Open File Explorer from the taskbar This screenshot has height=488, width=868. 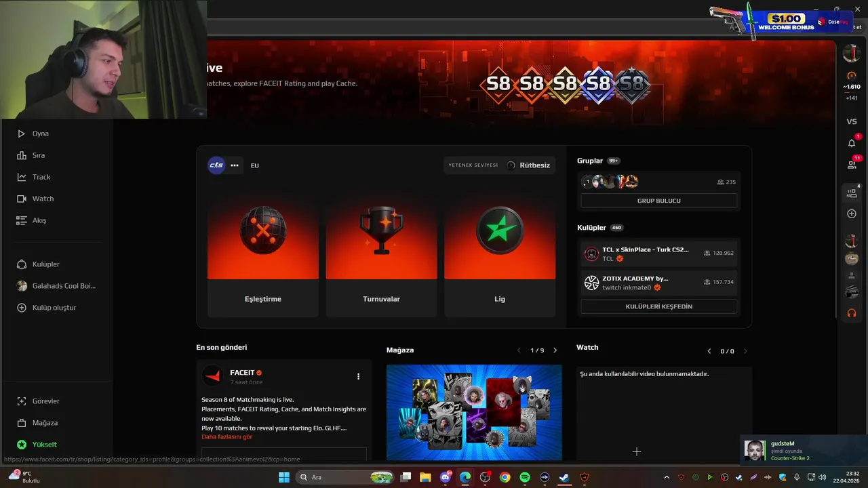[425, 477]
